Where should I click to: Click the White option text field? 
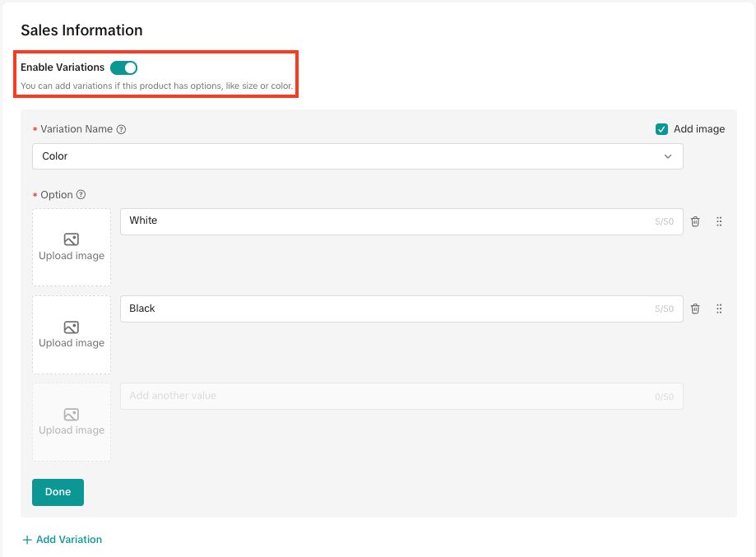point(387,221)
